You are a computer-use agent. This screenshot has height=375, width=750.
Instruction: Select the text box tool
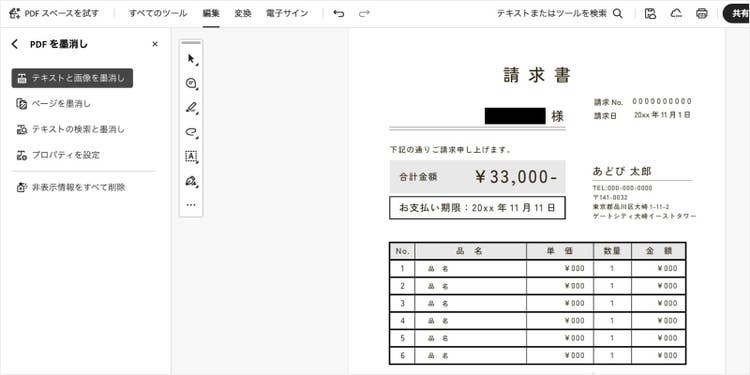point(191,156)
